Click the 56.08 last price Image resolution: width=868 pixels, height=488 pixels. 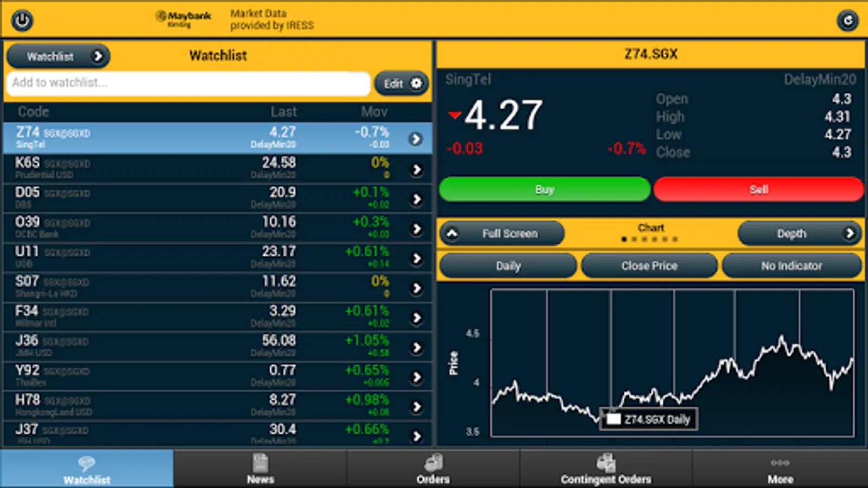coord(279,341)
